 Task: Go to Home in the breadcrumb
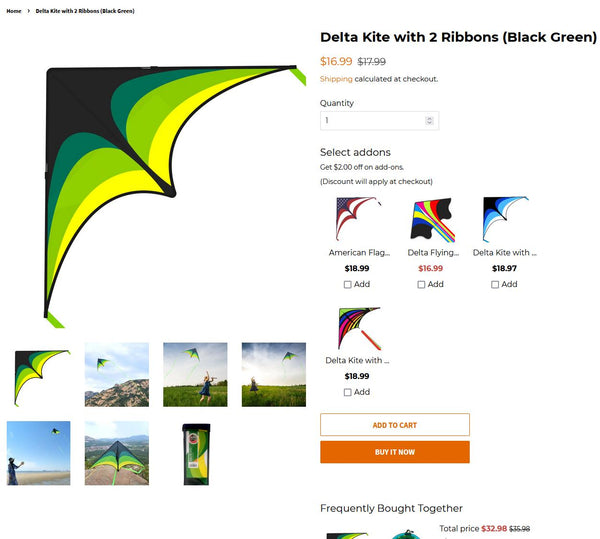click(14, 11)
